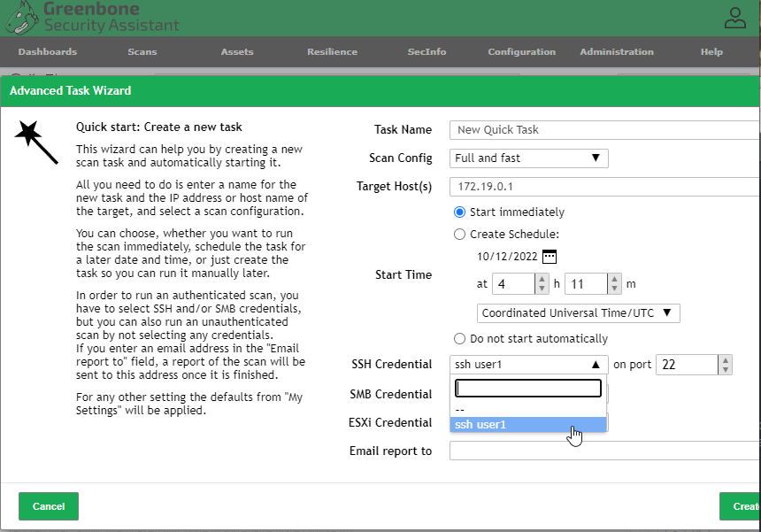This screenshot has width=761, height=532.
Task: Click the Cancel button
Action: click(x=49, y=506)
